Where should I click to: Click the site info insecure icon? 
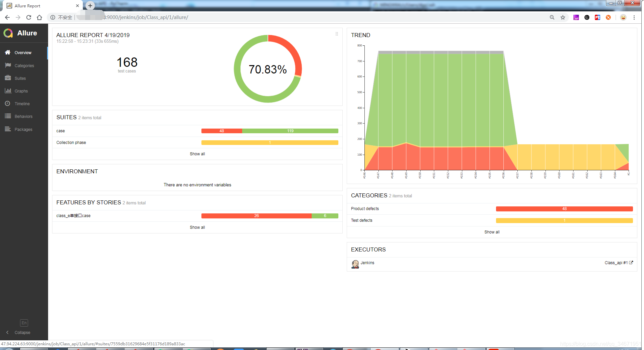pos(53,17)
